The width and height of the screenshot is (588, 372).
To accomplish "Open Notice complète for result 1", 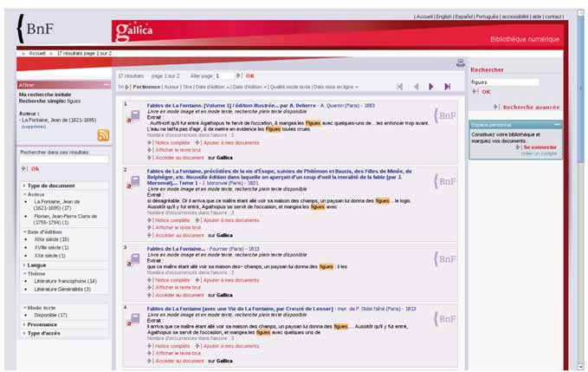I will [172, 143].
